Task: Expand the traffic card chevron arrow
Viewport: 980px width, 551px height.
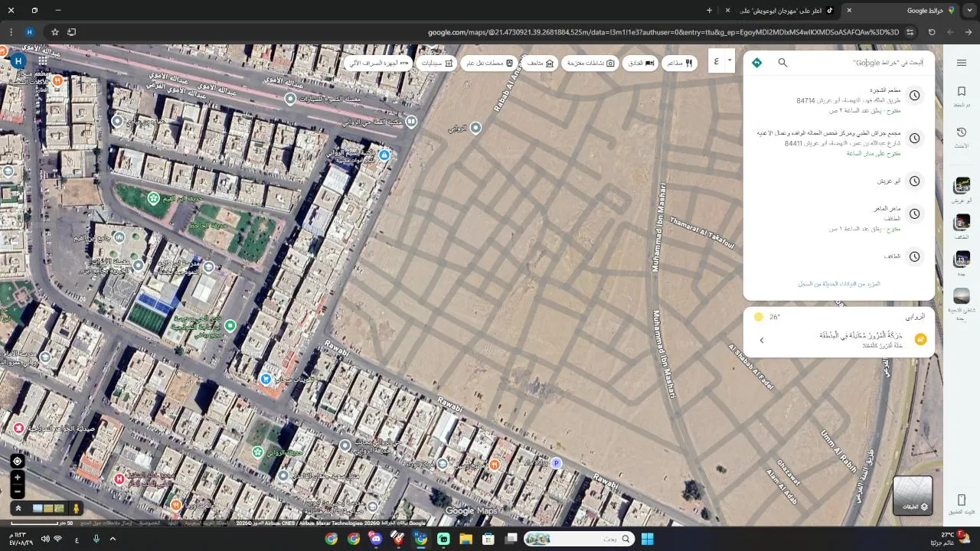Action: point(762,340)
